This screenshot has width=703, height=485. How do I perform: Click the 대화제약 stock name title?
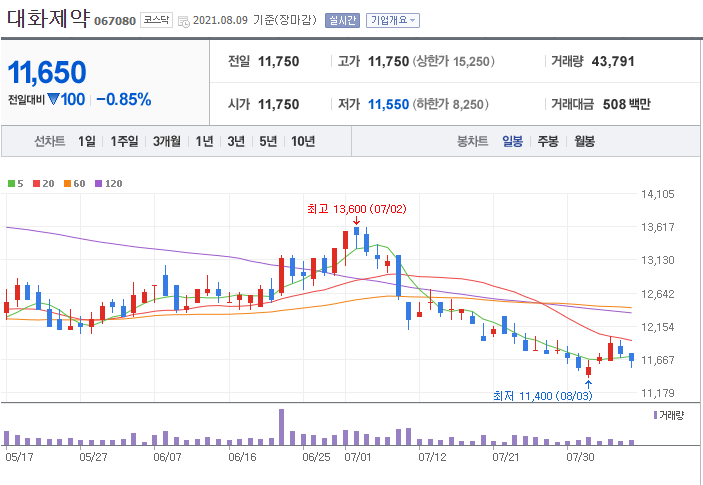tap(48, 18)
